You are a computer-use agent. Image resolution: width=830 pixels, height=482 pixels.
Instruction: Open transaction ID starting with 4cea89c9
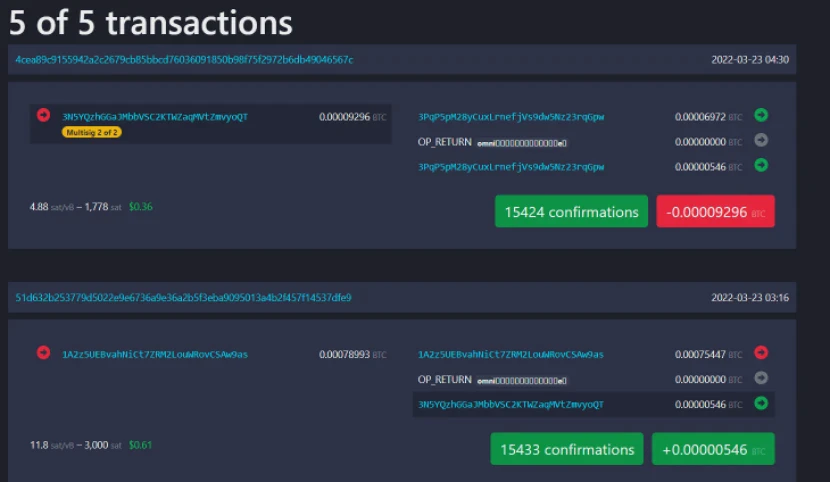183,60
